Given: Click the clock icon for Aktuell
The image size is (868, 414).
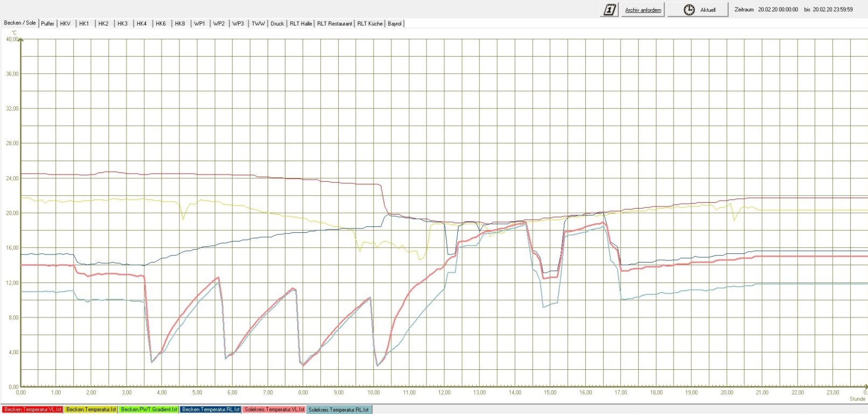Looking at the screenshot, I should 689,10.
